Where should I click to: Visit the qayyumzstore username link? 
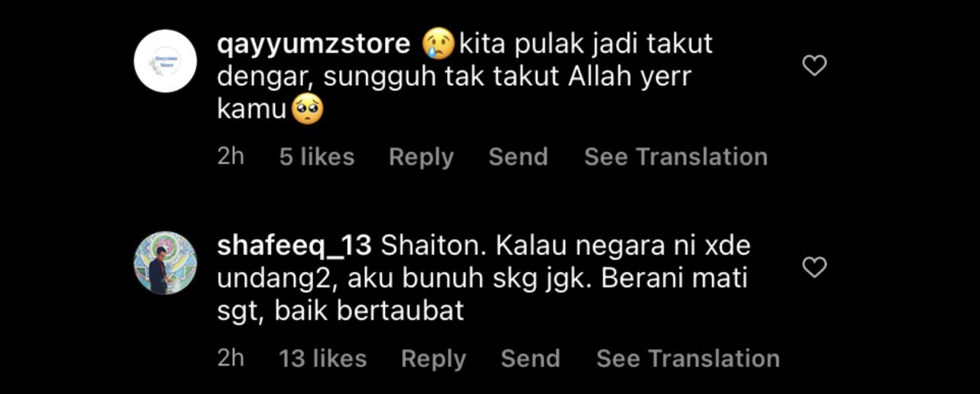(x=314, y=44)
